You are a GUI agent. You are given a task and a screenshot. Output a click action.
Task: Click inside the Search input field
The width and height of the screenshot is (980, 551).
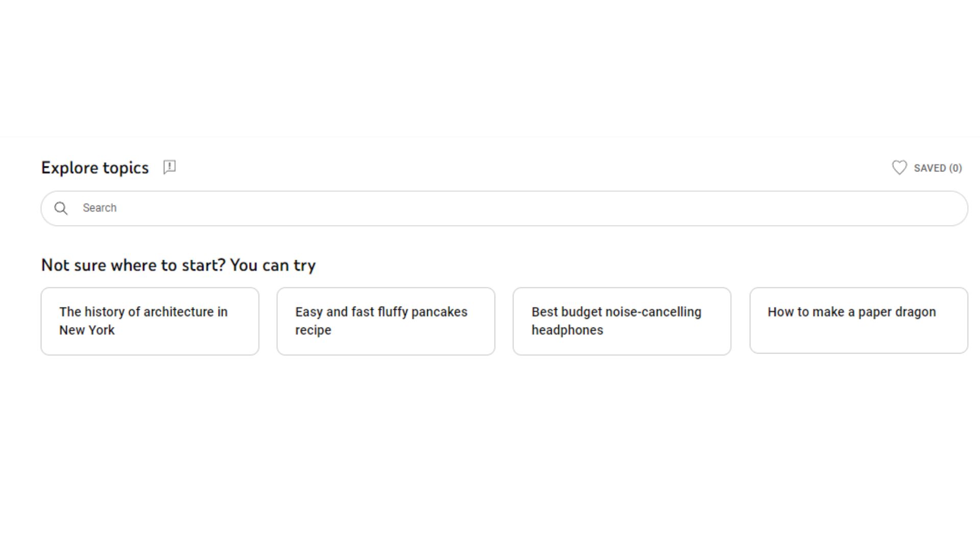(x=306, y=208)
